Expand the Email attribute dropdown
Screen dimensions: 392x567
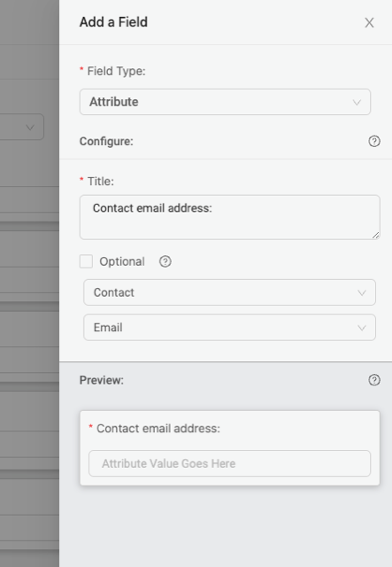[x=229, y=327]
